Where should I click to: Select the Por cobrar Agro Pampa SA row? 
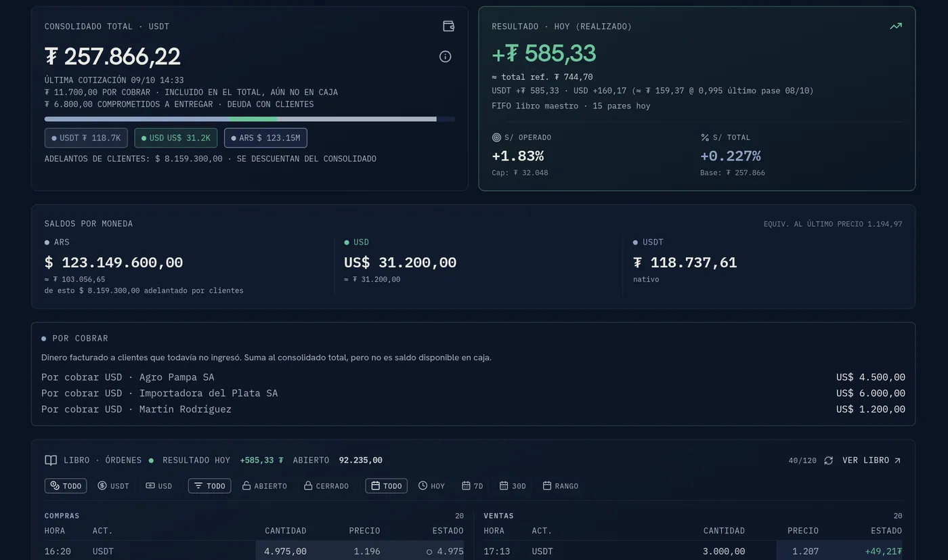click(x=473, y=377)
